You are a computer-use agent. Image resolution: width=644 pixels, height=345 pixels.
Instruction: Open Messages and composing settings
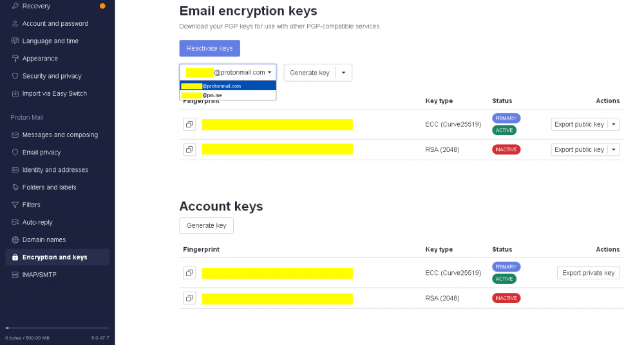coord(60,135)
